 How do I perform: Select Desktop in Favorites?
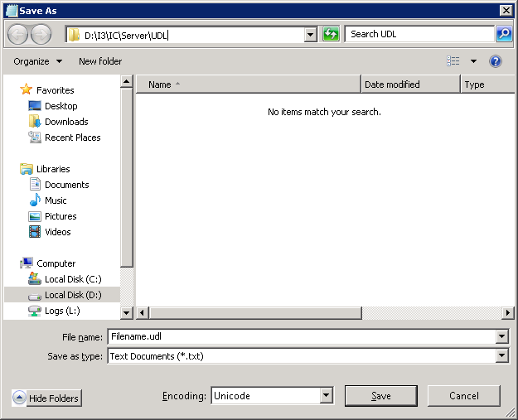point(61,106)
